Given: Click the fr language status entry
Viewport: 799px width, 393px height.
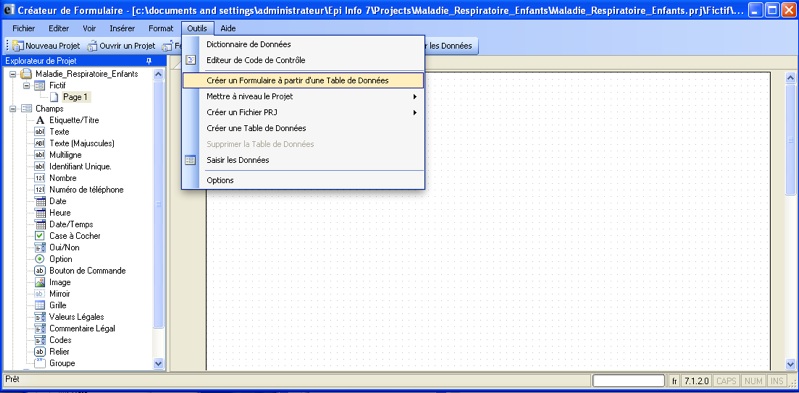Looking at the screenshot, I should pyautogui.click(x=674, y=381).
